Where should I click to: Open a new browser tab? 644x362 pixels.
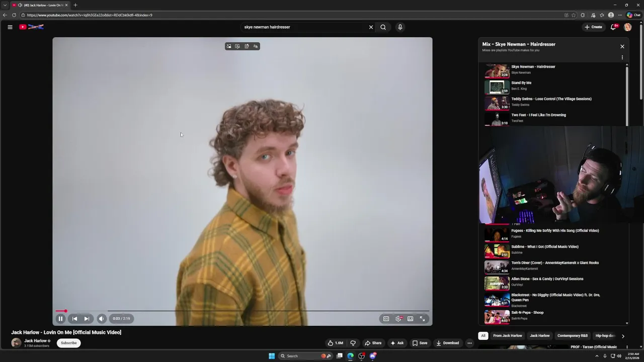(75, 5)
